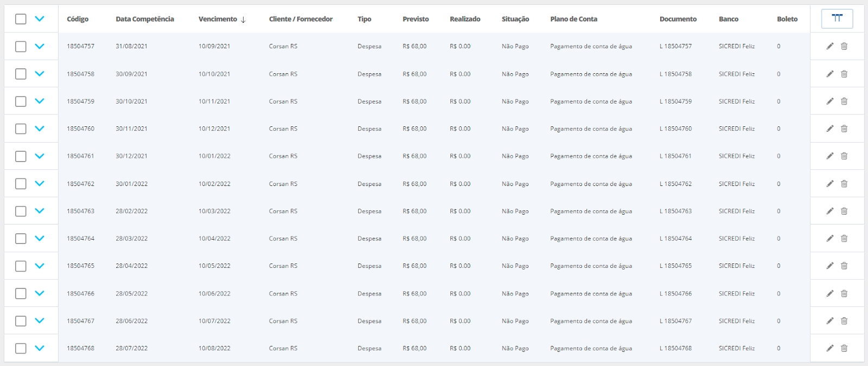Expand details of row 18504757
Image resolution: width=868 pixels, height=366 pixels.
(40, 46)
